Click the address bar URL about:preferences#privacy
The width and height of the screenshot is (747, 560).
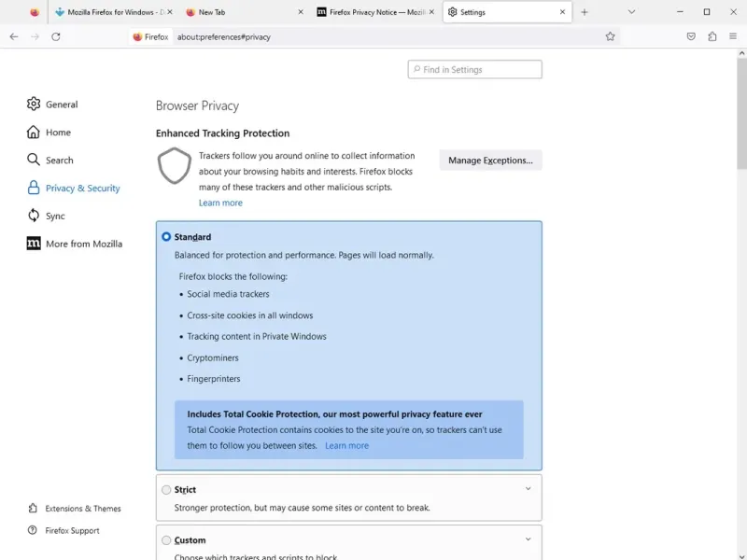point(224,36)
